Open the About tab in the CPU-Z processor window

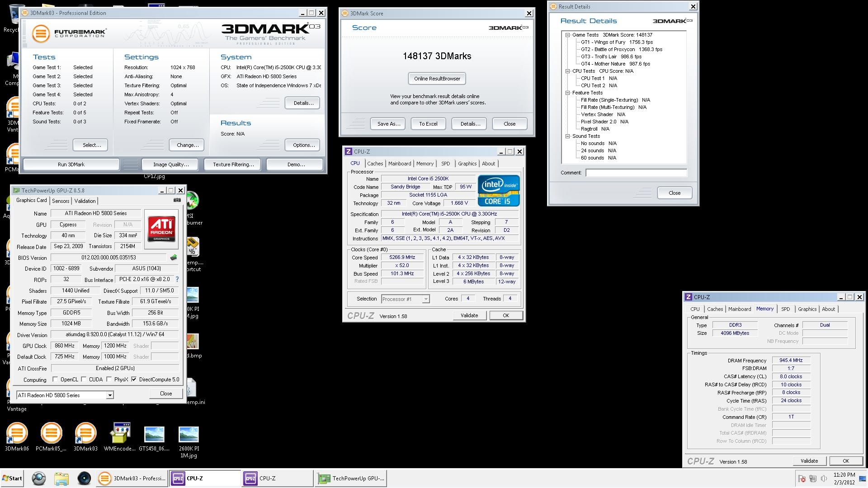click(488, 164)
